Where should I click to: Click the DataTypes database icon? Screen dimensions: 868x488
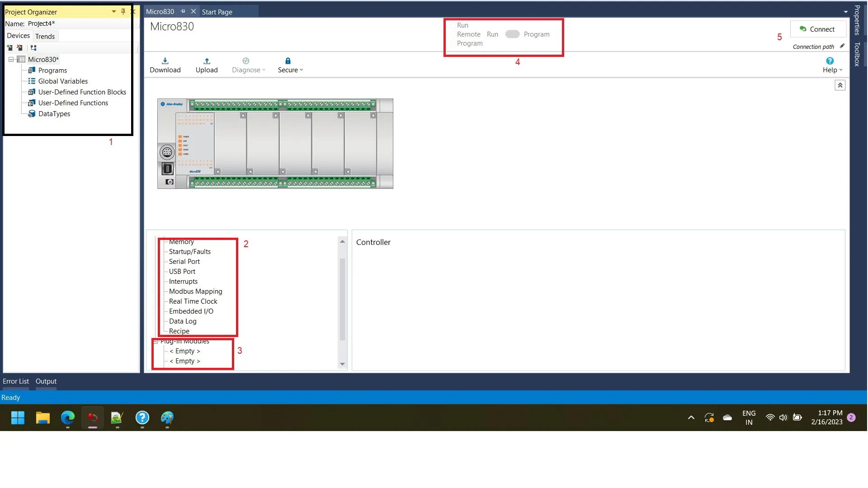coord(31,113)
